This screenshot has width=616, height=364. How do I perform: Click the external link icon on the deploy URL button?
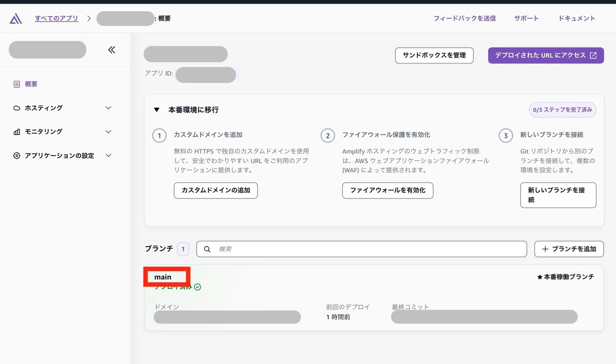point(593,55)
